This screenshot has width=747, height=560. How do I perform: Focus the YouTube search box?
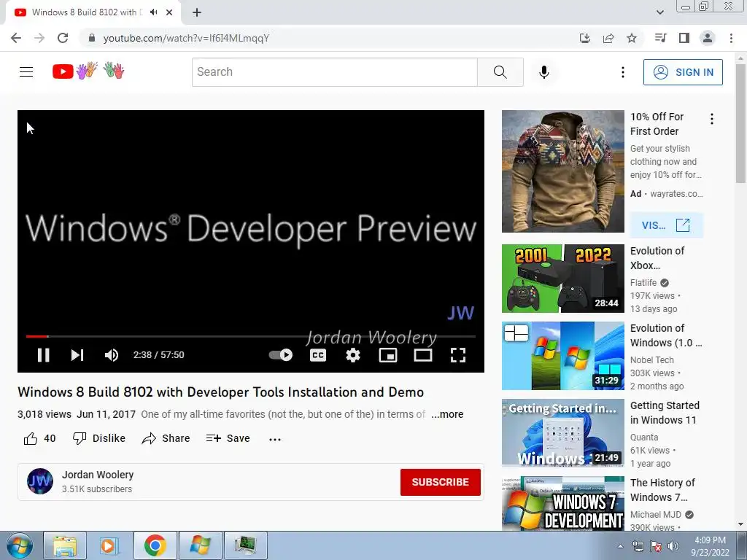click(x=334, y=72)
